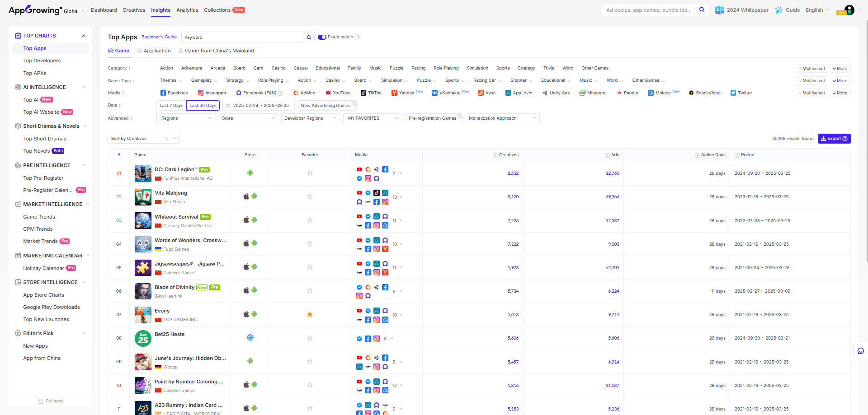Click the Keyword input field
The height and width of the screenshot is (415, 868).
(x=242, y=37)
